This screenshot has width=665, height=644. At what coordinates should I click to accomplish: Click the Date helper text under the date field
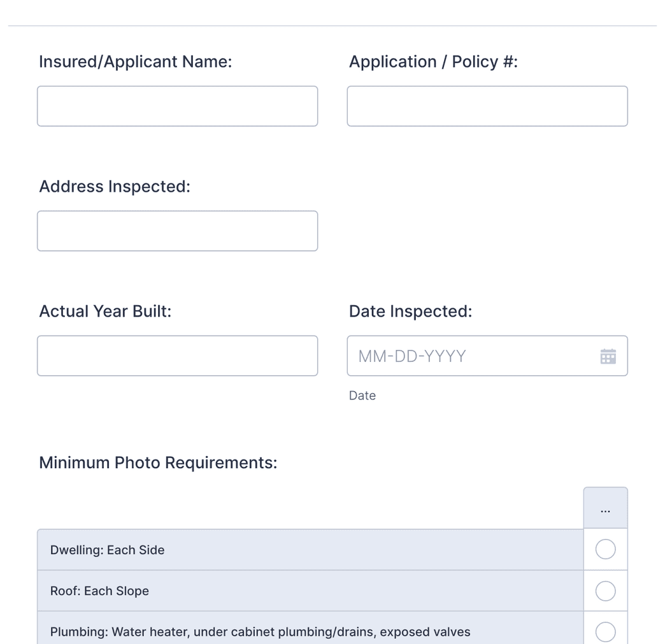coord(362,395)
